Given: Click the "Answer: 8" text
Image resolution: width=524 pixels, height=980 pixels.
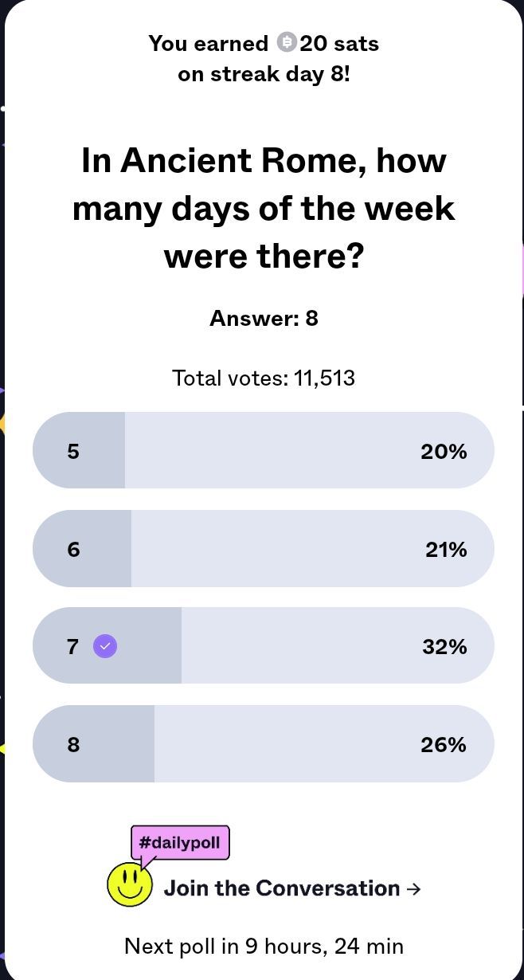Looking at the screenshot, I should pos(264,319).
